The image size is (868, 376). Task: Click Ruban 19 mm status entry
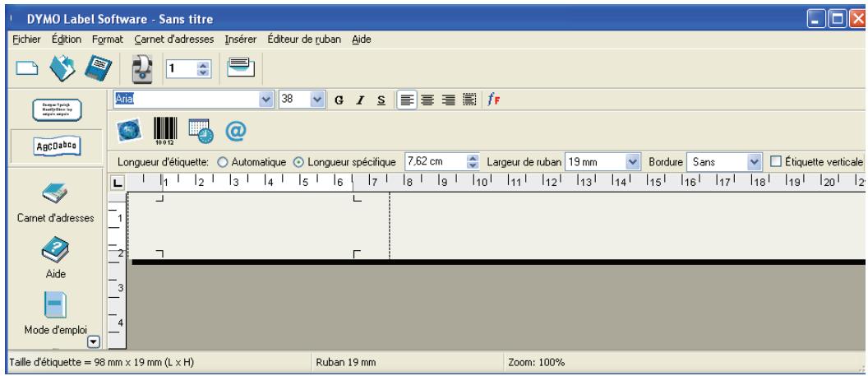pos(345,363)
